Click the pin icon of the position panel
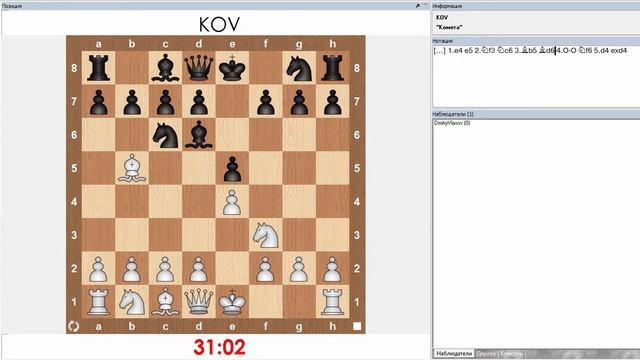The height and width of the screenshot is (360, 640). pos(418,6)
